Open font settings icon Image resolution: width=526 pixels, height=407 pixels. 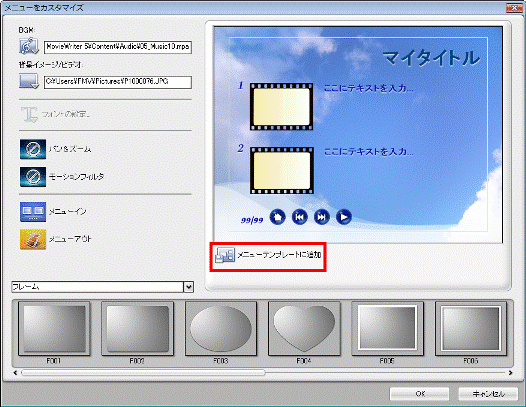[29, 114]
